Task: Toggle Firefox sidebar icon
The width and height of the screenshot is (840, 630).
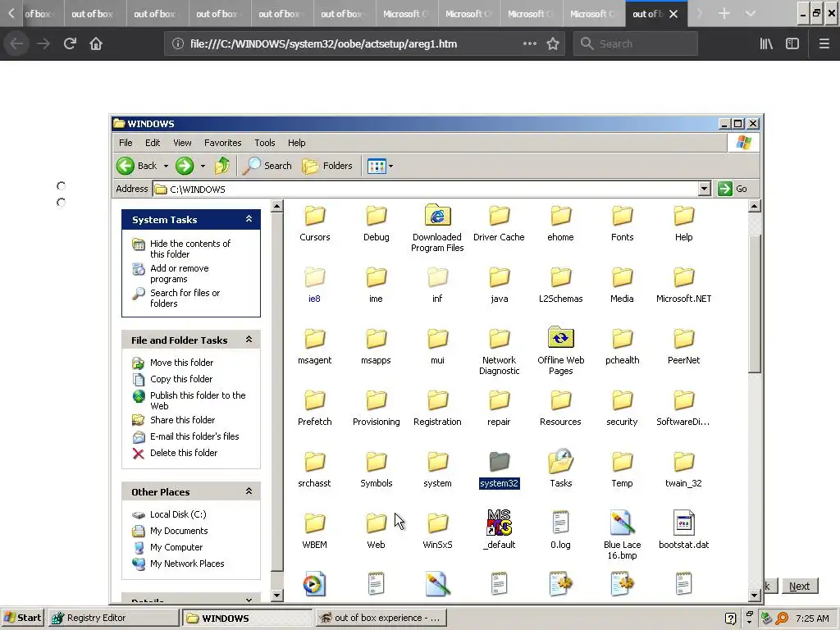Action: (x=792, y=44)
